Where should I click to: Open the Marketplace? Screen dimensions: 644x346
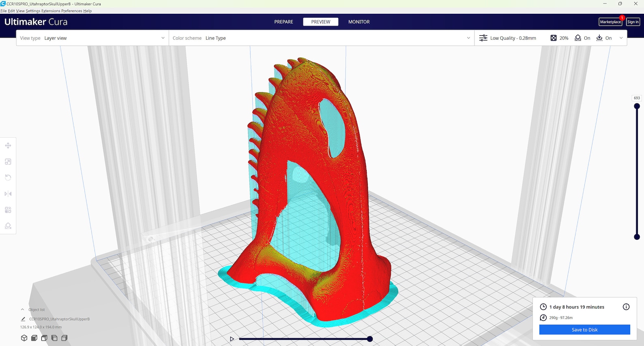610,22
